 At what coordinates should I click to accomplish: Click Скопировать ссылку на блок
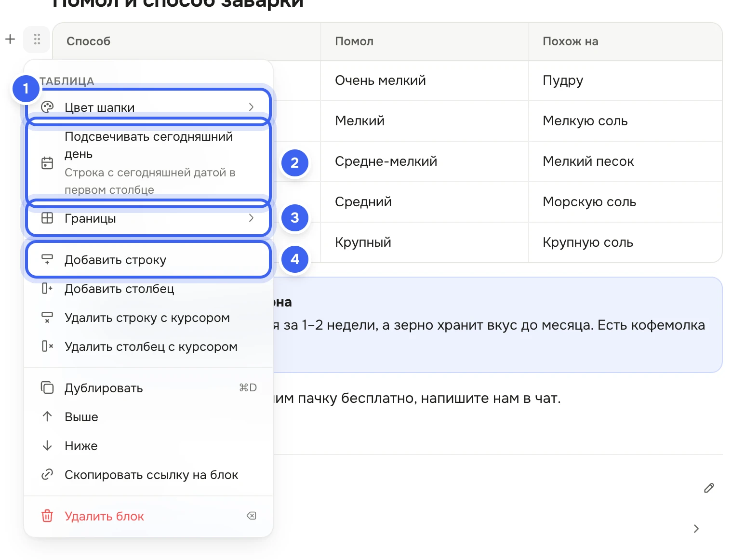[x=148, y=475]
